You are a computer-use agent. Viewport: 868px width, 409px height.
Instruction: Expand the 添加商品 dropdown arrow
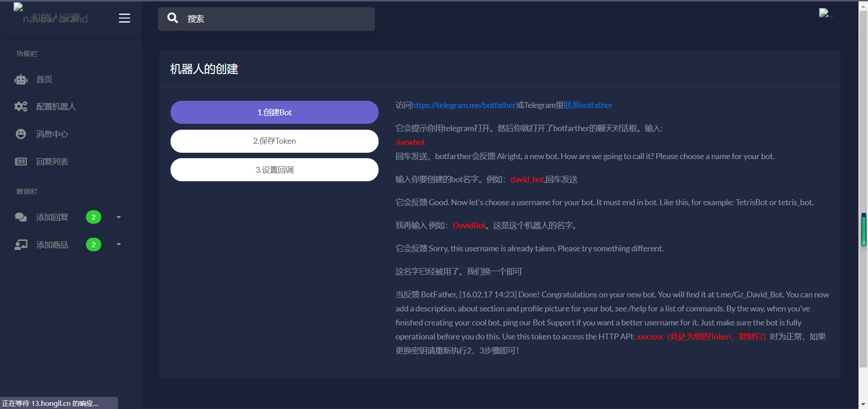119,244
